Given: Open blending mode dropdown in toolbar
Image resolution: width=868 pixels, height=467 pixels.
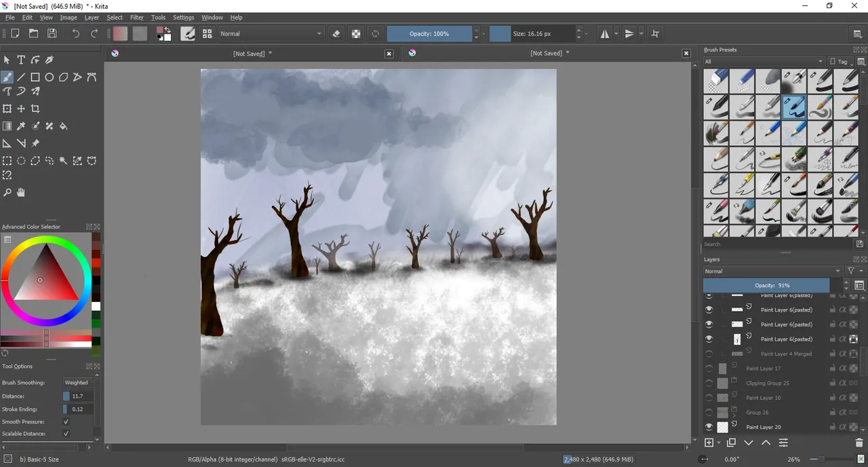Looking at the screenshot, I should pos(271,33).
